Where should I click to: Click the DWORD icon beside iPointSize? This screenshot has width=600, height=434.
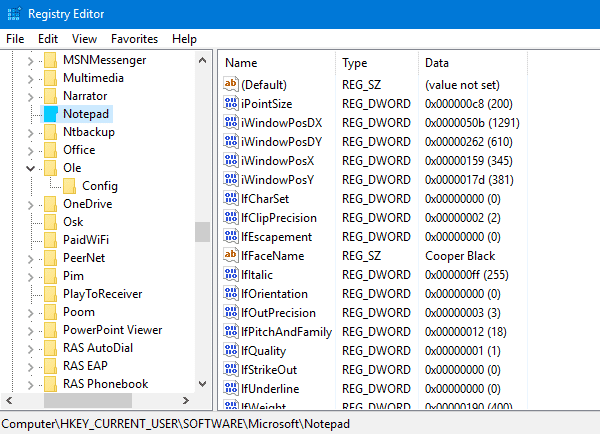tap(231, 103)
